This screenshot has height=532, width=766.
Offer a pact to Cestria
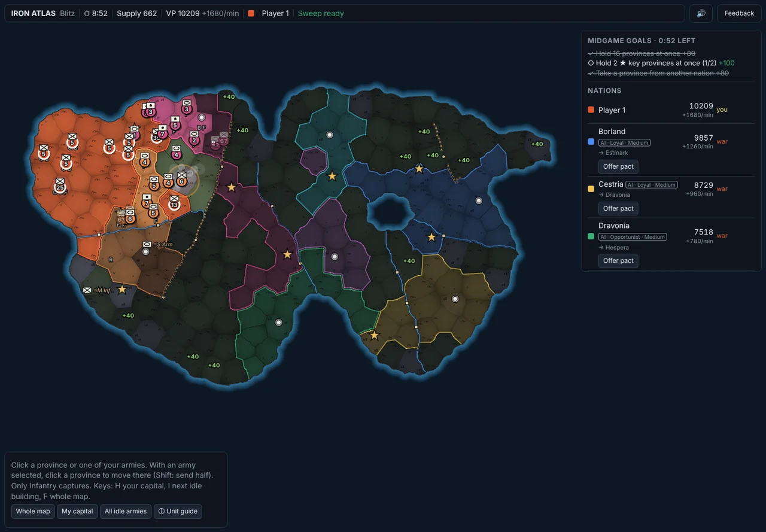[618, 208]
